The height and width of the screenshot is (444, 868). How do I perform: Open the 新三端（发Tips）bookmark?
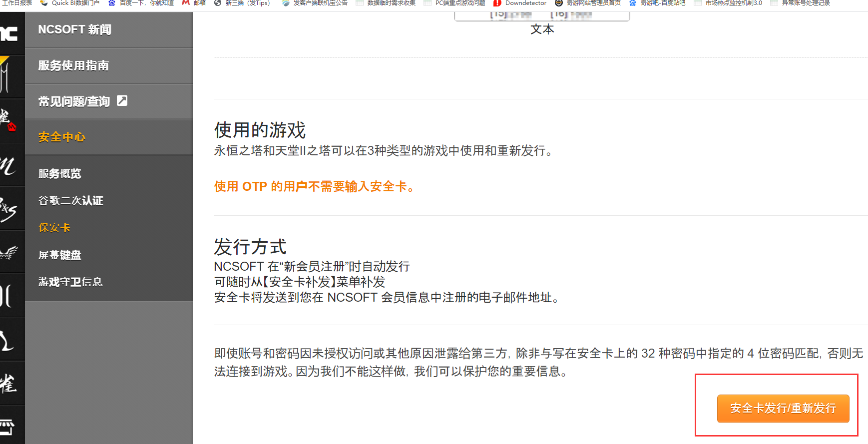pos(242,3)
